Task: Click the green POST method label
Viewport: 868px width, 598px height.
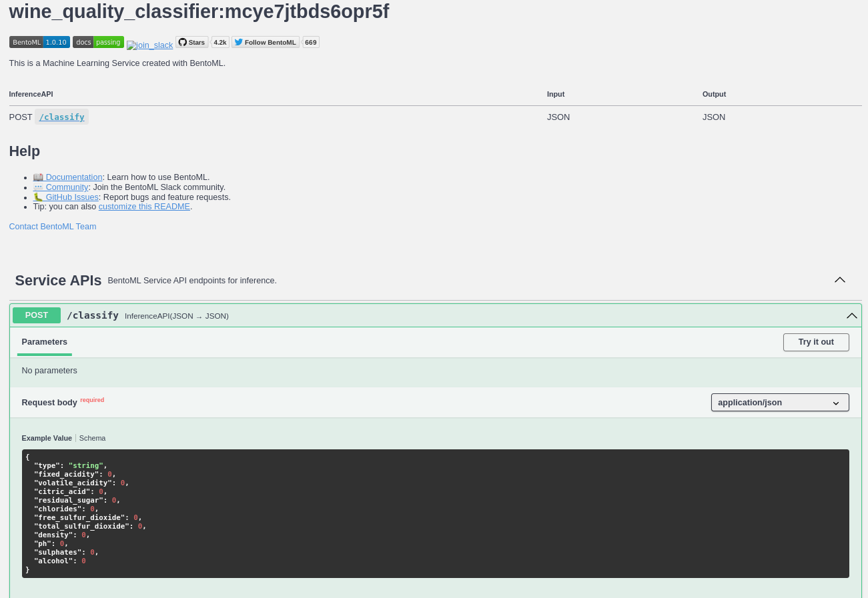Action: pyautogui.click(x=37, y=315)
